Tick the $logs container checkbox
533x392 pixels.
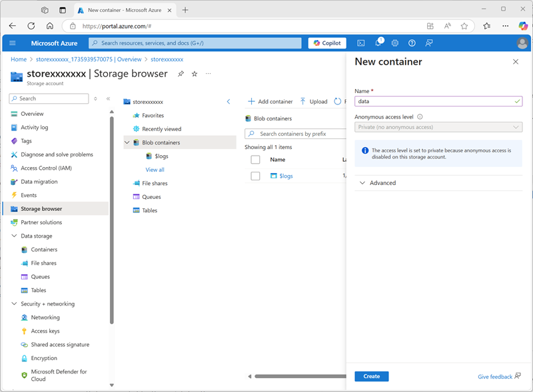click(255, 176)
